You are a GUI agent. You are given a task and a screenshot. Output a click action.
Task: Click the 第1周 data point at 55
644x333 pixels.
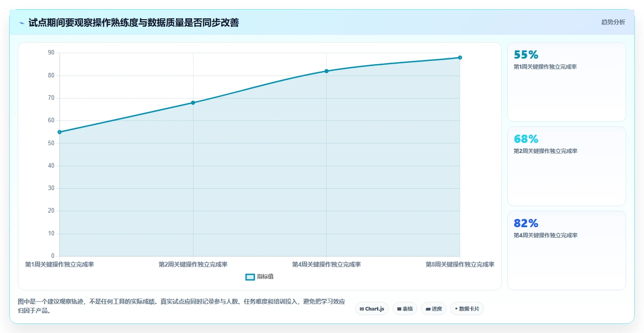click(59, 132)
